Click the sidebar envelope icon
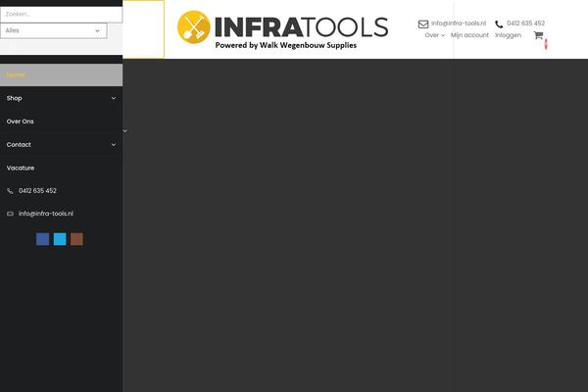The width and height of the screenshot is (588, 392). pyautogui.click(x=10, y=214)
